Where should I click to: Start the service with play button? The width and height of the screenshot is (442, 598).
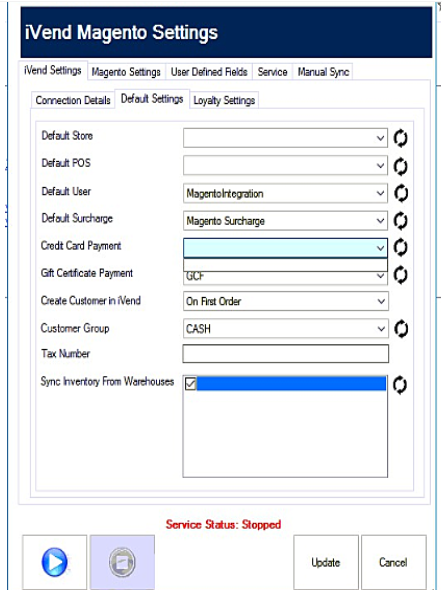pyautogui.click(x=55, y=562)
